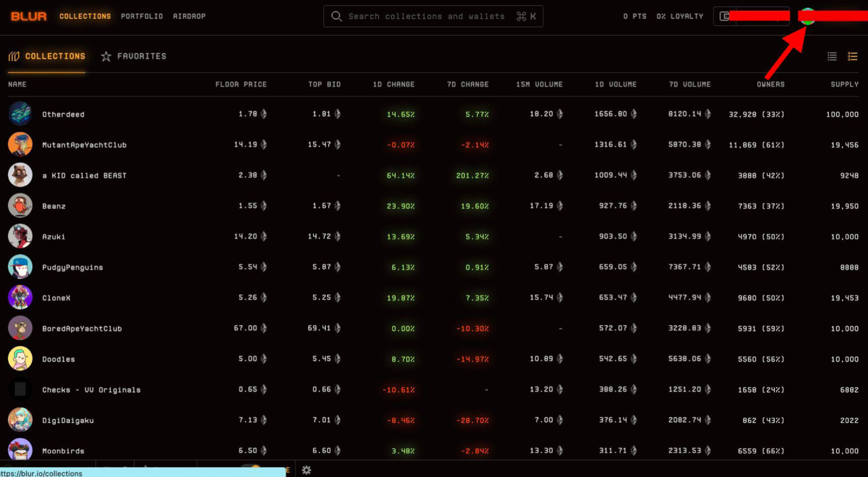The width and height of the screenshot is (868, 477).
Task: Open the DigiDaigaku collection name
Action: (x=68, y=421)
